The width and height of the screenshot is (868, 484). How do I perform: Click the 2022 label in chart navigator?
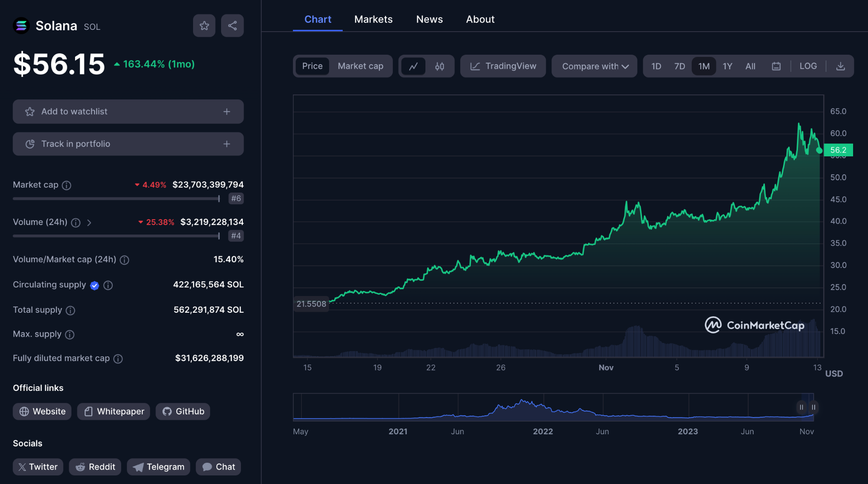[543, 432]
